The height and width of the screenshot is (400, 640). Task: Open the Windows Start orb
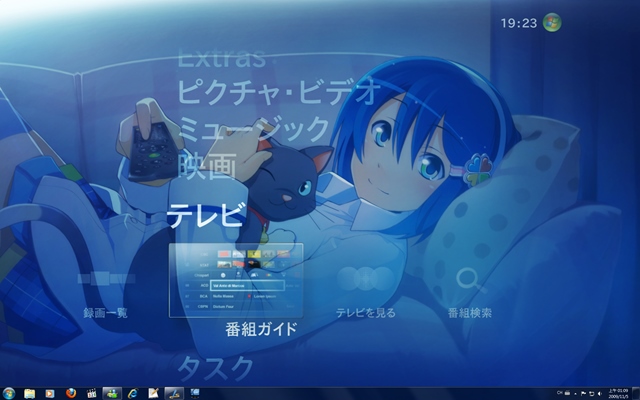pos(9,393)
